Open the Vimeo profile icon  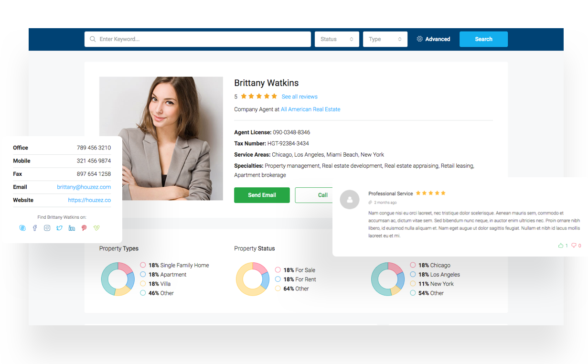coord(96,228)
